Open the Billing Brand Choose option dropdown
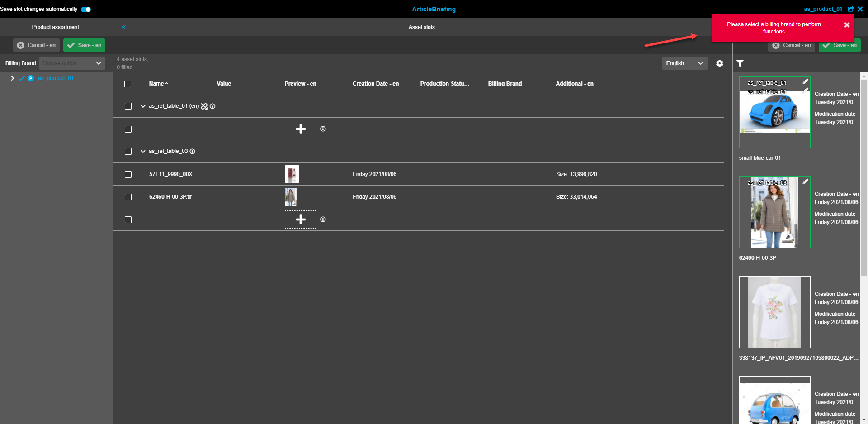The width and height of the screenshot is (868, 424). [x=72, y=63]
